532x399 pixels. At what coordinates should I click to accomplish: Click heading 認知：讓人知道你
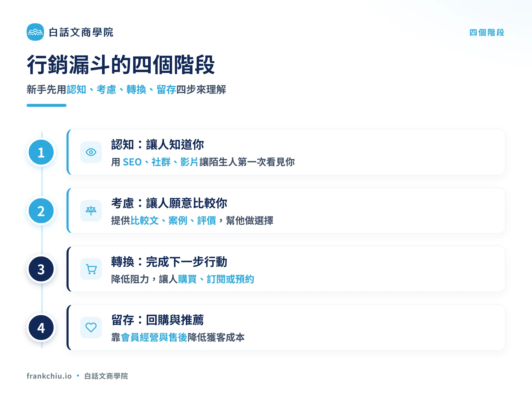coord(158,145)
